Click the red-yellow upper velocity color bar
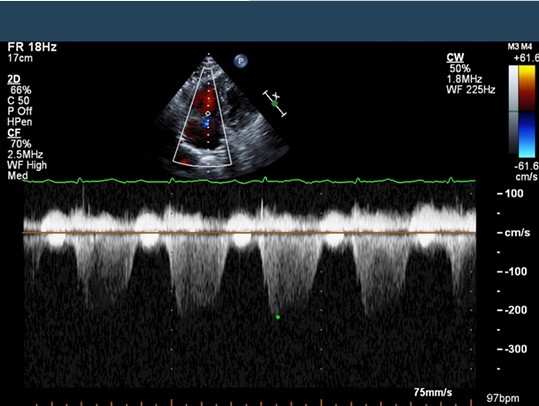Screen dimensions: 539x406 (527, 88)
